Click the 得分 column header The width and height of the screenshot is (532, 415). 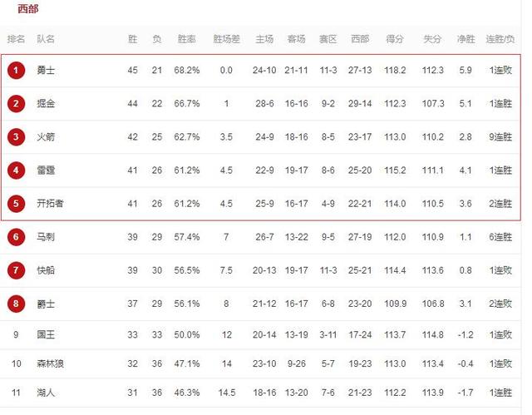click(x=395, y=39)
